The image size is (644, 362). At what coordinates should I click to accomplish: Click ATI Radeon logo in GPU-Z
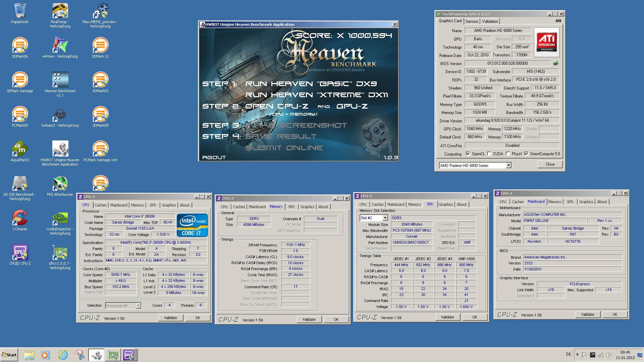[x=547, y=42]
